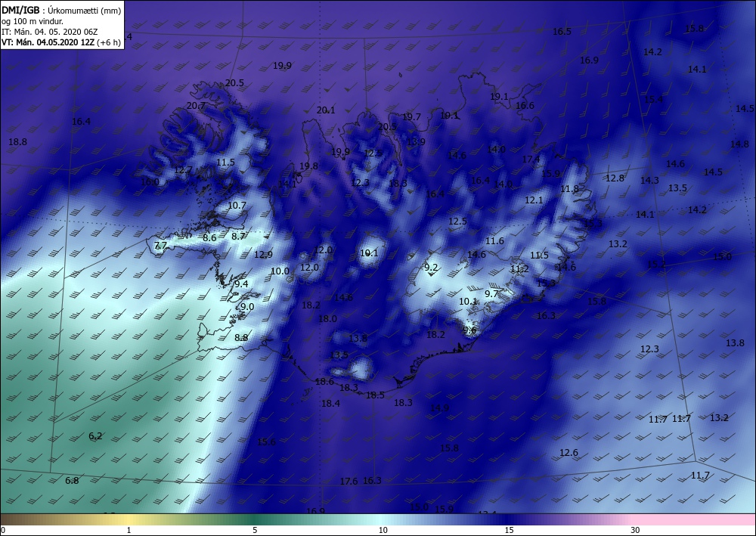
Task: Click the map value 18.8
Action: click(x=18, y=141)
